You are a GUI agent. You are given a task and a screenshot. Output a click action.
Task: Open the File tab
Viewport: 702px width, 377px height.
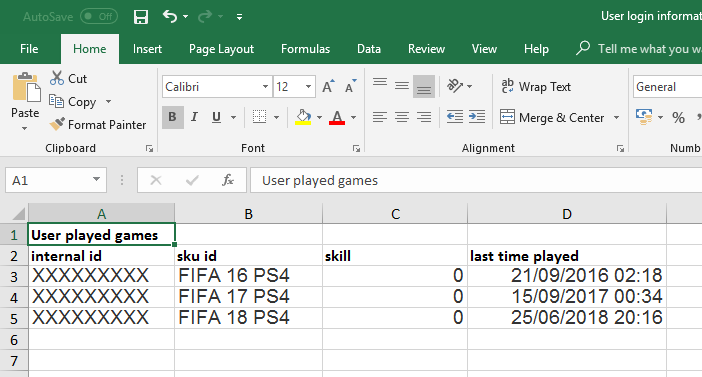tap(29, 49)
